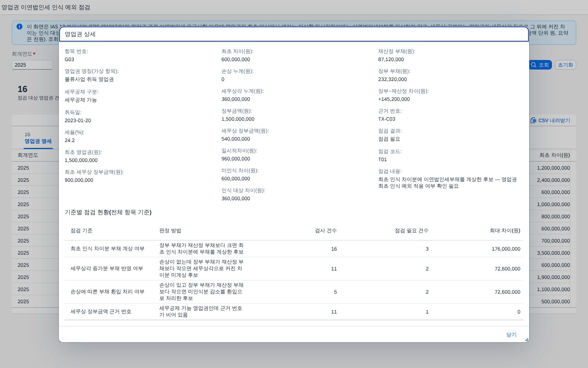Click 장부−재산정 차이 value +145,200,000
Screen dimensions: 588x368
[x=394, y=99]
